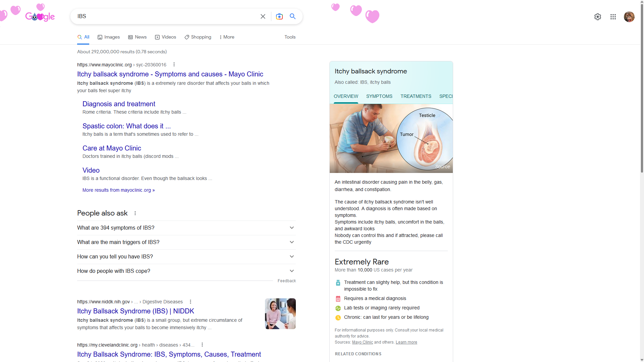
Task: Open the Mayo Clinic source link in knowledge panel
Action: (363, 342)
